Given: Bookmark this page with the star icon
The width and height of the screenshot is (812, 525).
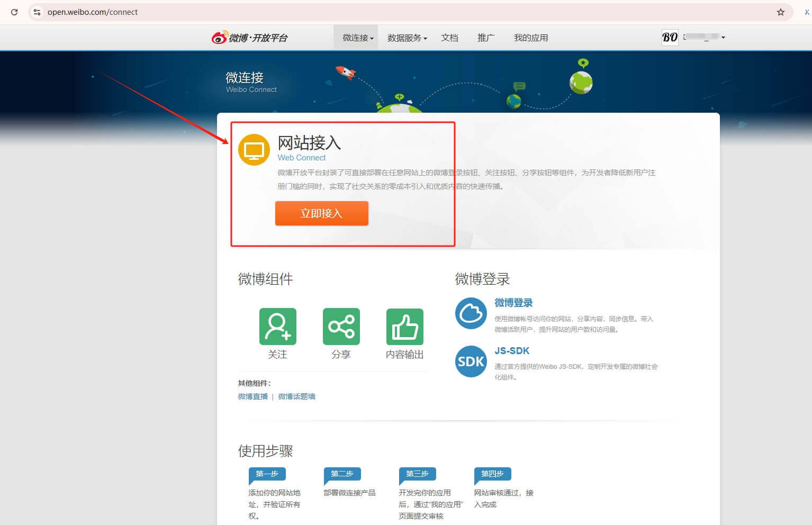Looking at the screenshot, I should tap(780, 12).
